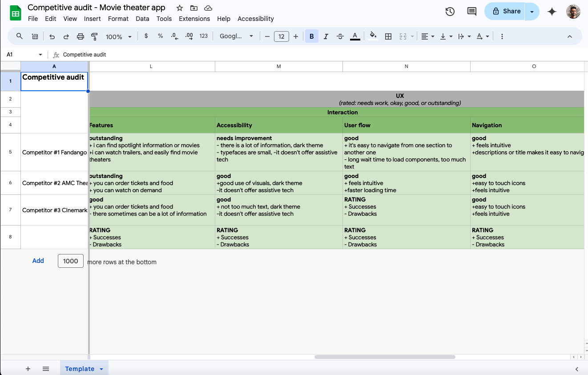Click decrease decimal places icon
Viewport: 588px width, 375px height.
point(175,36)
